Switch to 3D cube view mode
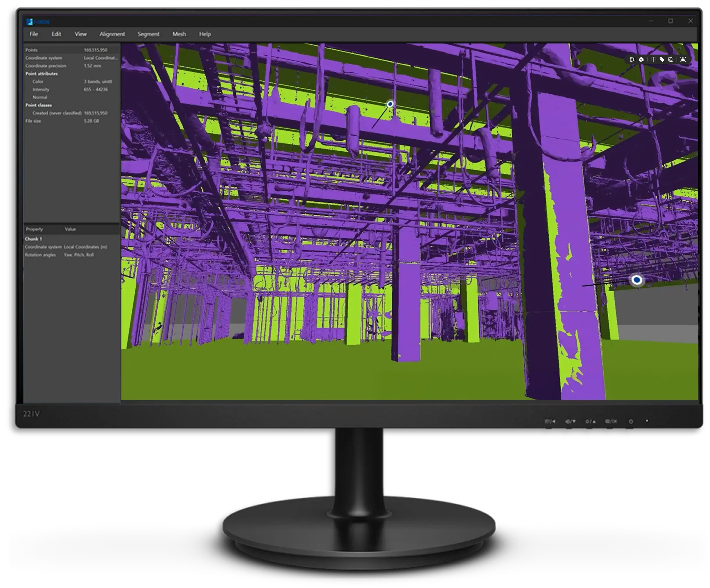This screenshot has width=710, height=588. (x=641, y=60)
